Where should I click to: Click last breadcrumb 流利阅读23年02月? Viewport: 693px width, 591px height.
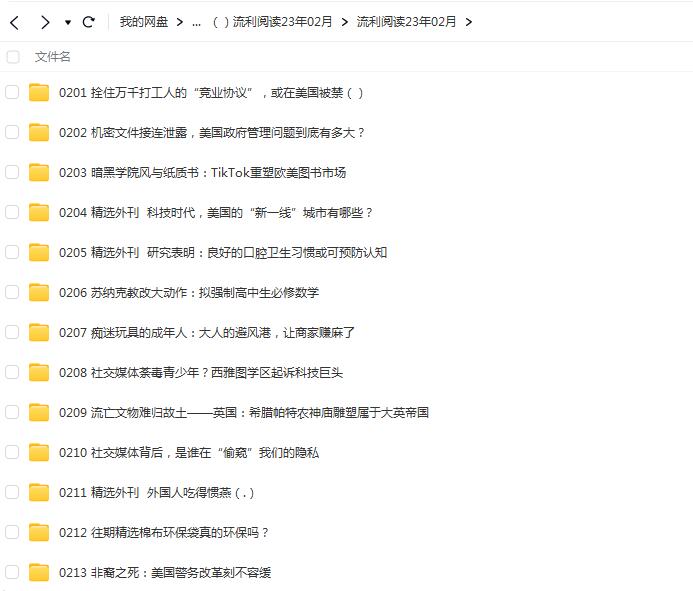(406, 22)
